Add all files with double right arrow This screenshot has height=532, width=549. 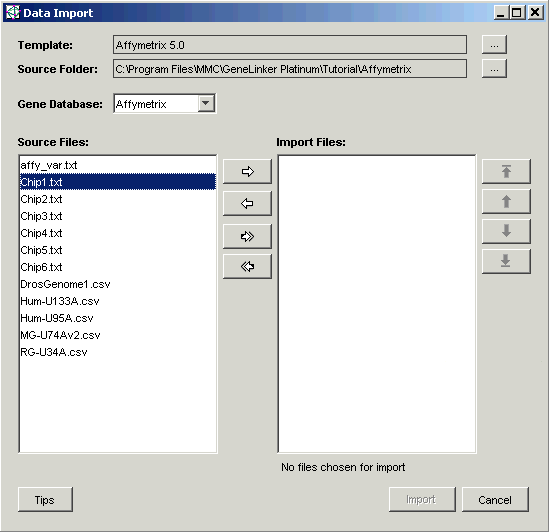tap(247, 236)
